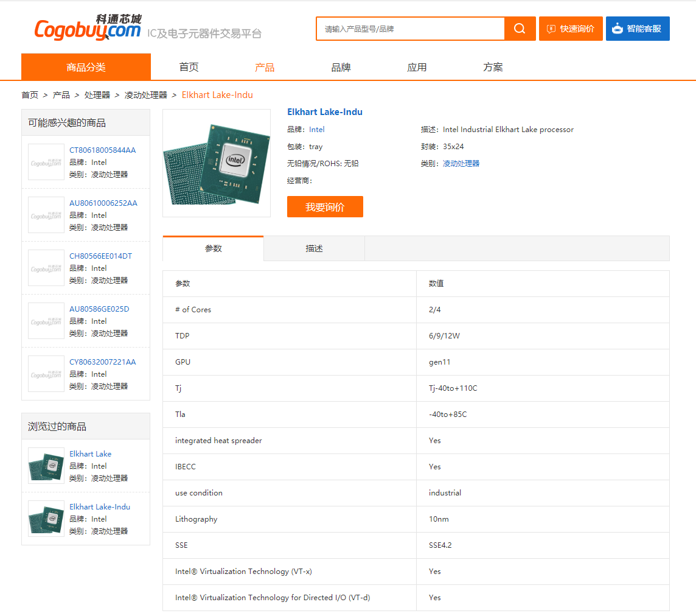Click the Elkhart Lake-Indu breadcrumb entry
This screenshot has width=696, height=616.
click(x=217, y=95)
